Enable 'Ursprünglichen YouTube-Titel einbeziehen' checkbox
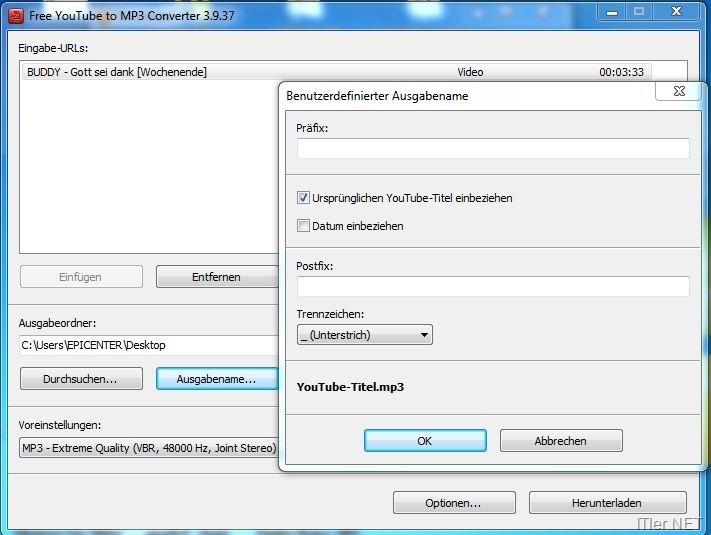This screenshot has width=711, height=535. click(303, 198)
